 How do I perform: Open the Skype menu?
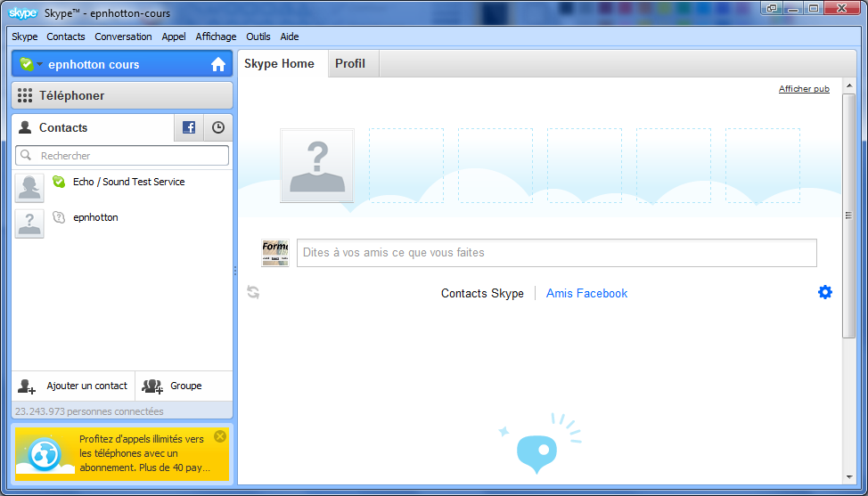click(x=25, y=37)
